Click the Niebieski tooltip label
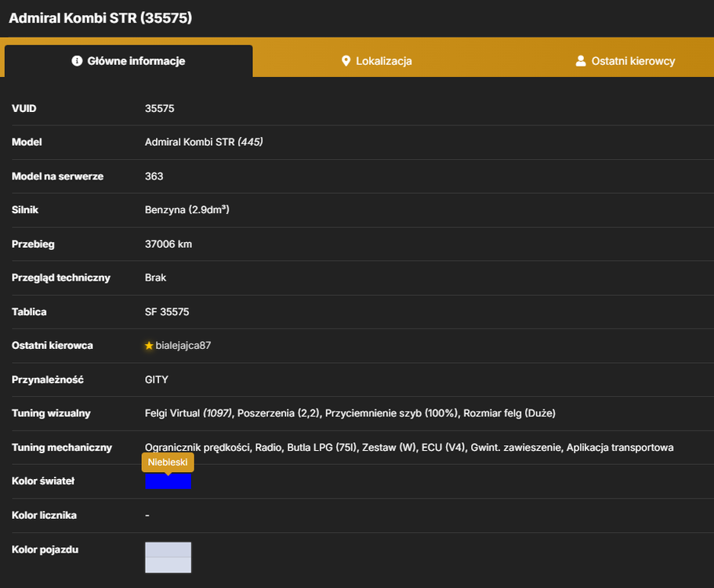The image size is (714, 588). 168,463
